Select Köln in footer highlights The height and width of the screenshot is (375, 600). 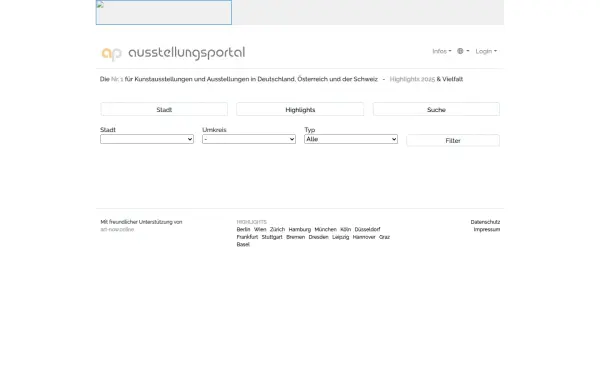(x=346, y=230)
